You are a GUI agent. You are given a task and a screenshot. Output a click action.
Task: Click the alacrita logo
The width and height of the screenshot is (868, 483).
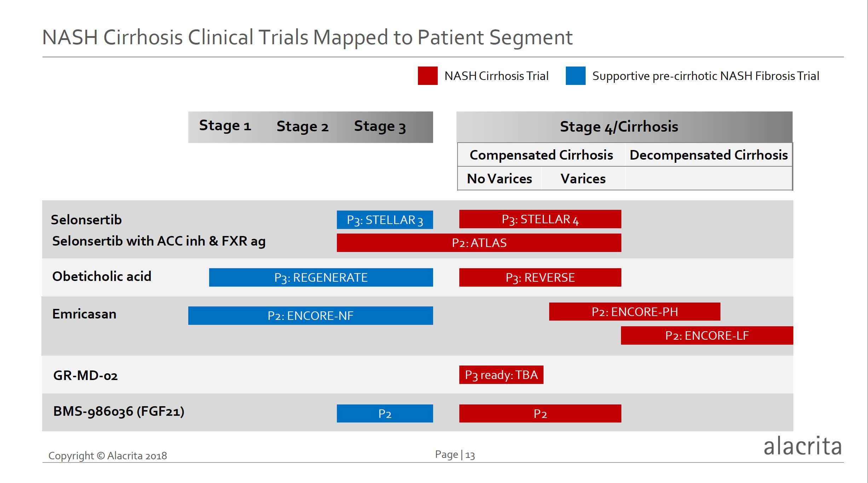point(802,446)
